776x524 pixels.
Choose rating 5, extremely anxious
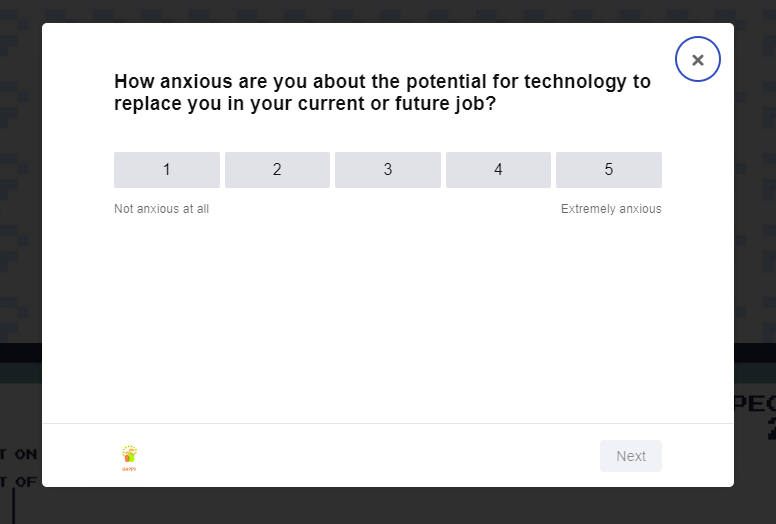[x=609, y=170]
